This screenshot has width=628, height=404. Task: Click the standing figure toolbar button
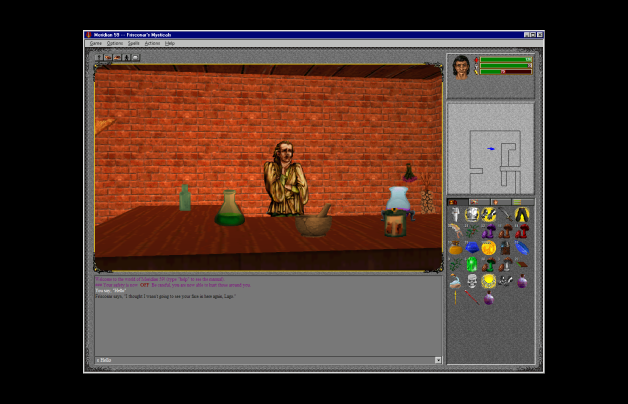(x=127, y=57)
